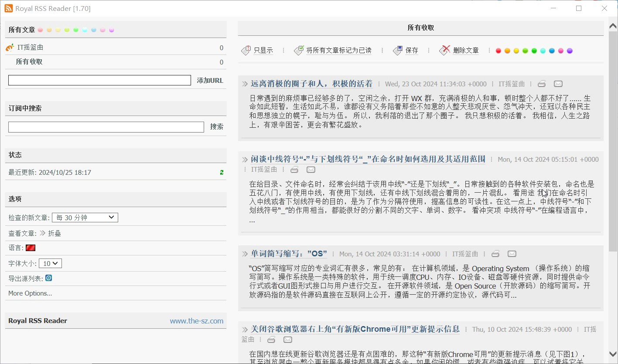Export the source list via the 导出源列表 icon
The image size is (618, 364).
point(48,278)
